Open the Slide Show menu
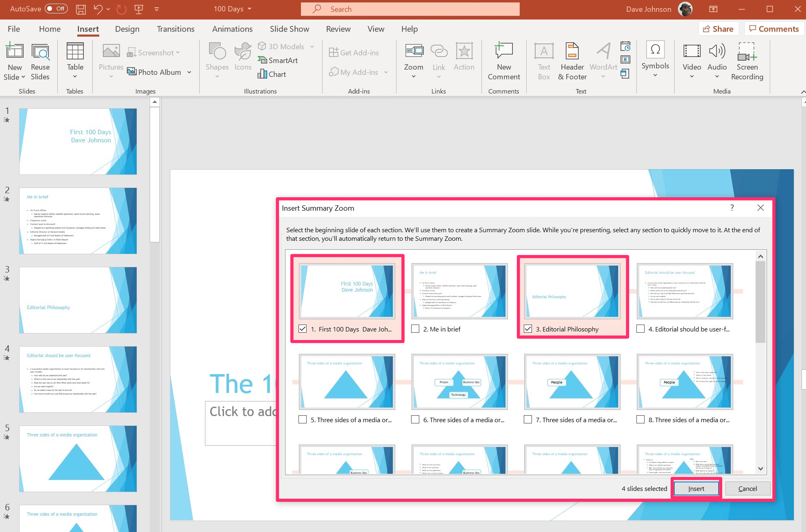This screenshot has width=806, height=532. tap(289, 28)
